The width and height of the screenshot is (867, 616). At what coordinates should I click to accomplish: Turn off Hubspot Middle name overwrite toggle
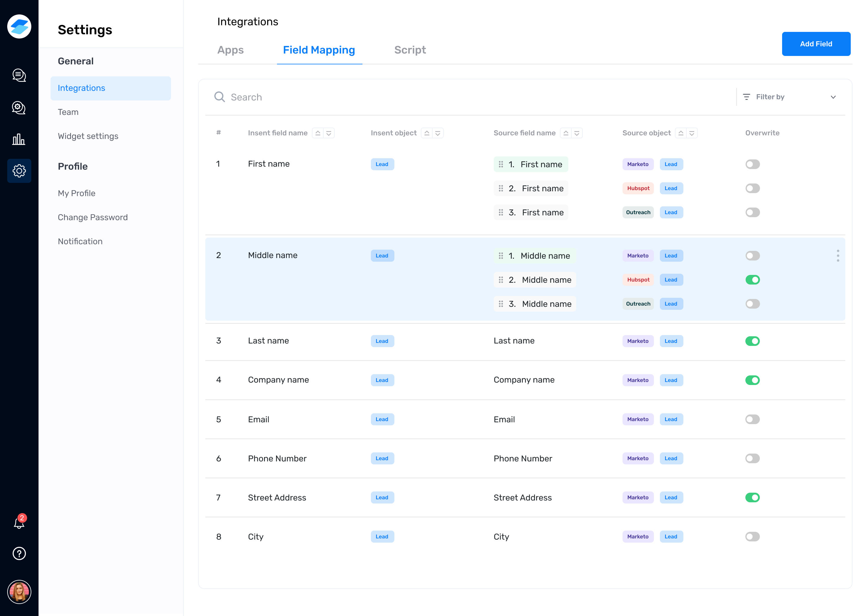coord(752,280)
